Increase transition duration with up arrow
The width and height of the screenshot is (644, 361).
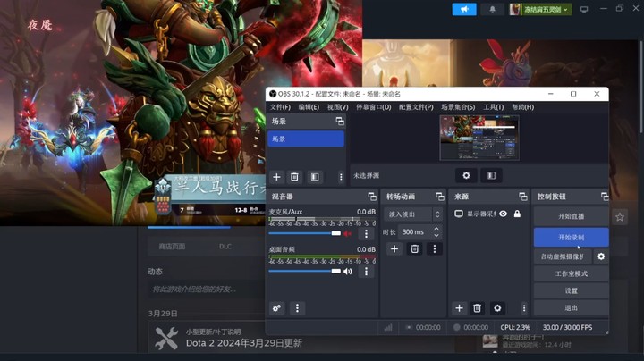pos(436,229)
